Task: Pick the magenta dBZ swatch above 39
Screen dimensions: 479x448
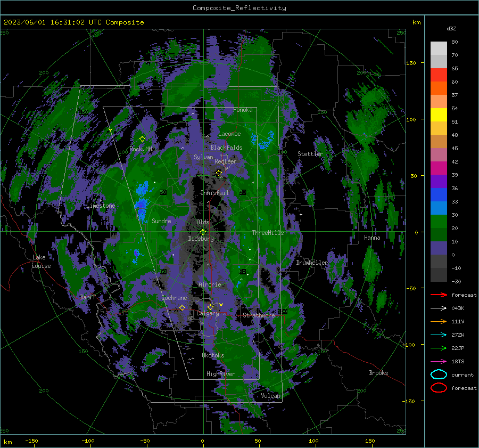Action: click(439, 168)
